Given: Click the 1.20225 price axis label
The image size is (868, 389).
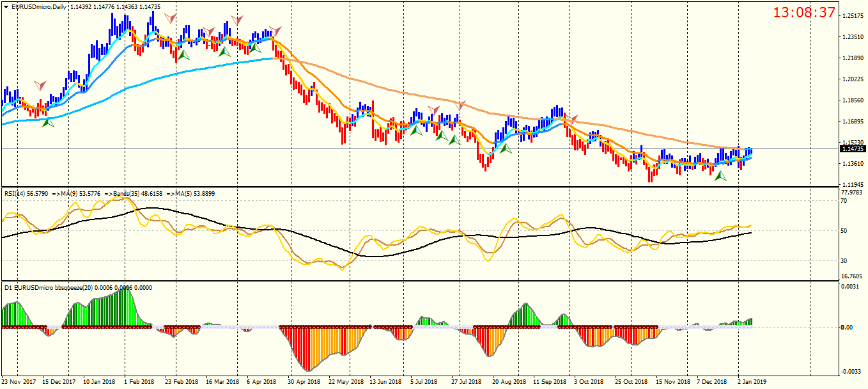Looking at the screenshot, I should coord(854,79).
